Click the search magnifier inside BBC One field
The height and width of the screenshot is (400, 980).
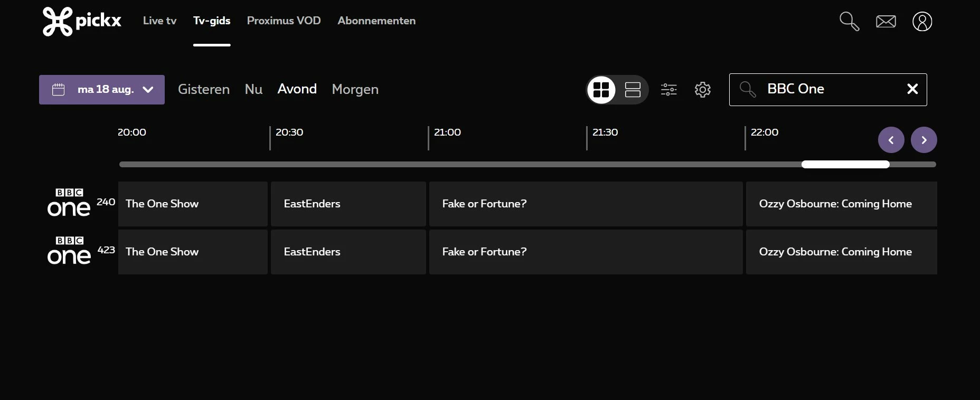point(748,89)
